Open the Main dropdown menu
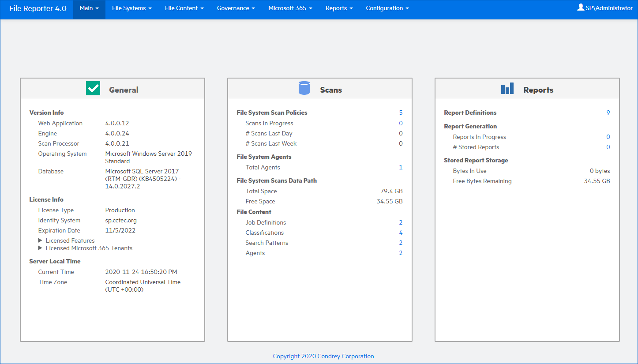The image size is (638, 364). pyautogui.click(x=89, y=8)
